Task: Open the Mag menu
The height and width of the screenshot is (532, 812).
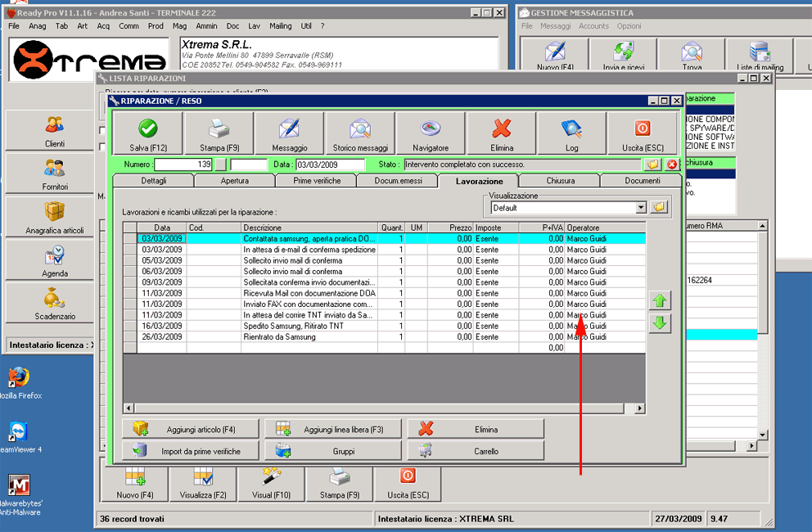Action: tap(180, 26)
